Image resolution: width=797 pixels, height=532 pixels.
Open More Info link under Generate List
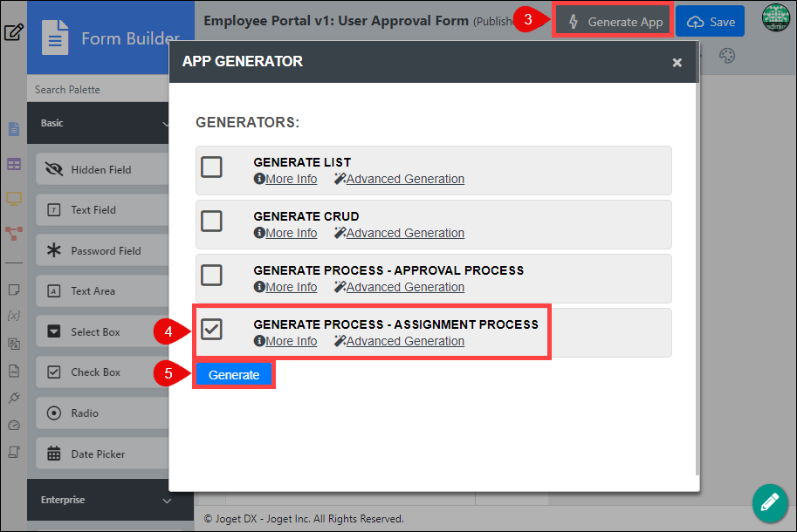[x=285, y=179]
